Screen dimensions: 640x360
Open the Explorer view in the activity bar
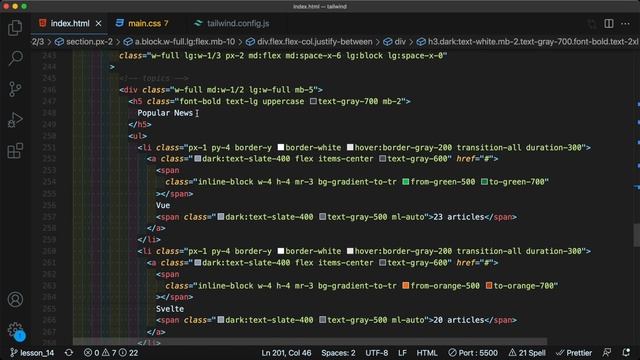click(x=15, y=28)
